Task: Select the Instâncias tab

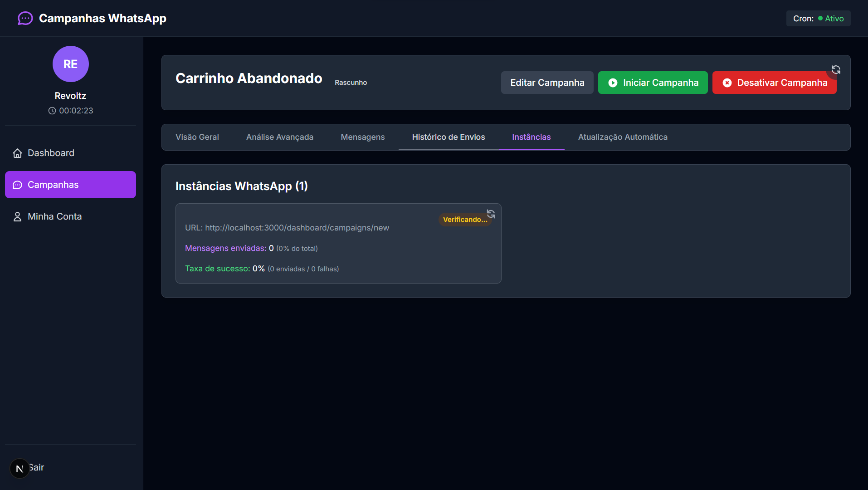Action: pyautogui.click(x=532, y=137)
